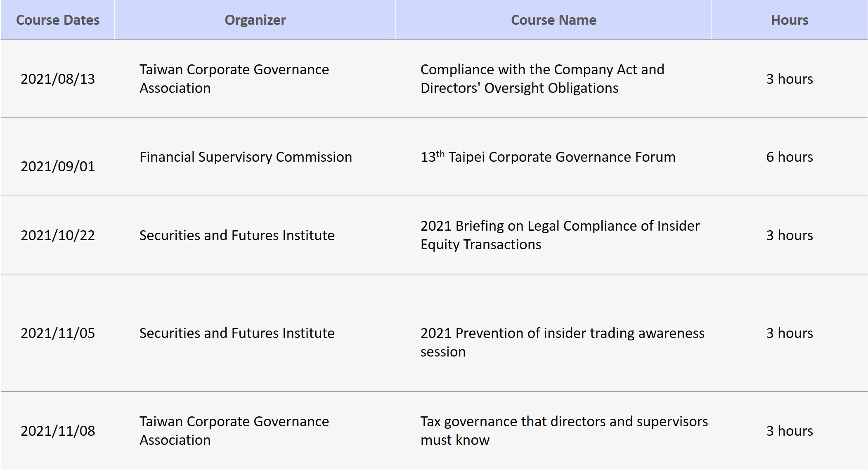Image resolution: width=868 pixels, height=470 pixels.
Task: Select the Organizer column header
Action: [255, 20]
